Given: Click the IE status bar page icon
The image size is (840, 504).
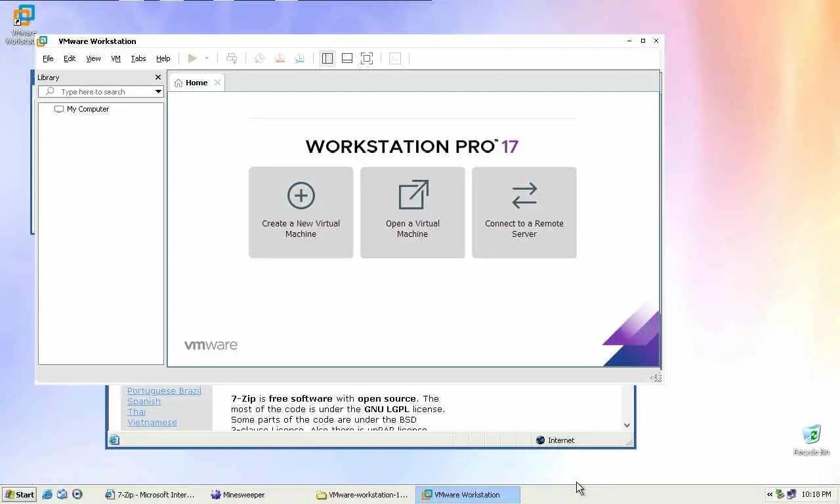Looking at the screenshot, I should pos(114,440).
